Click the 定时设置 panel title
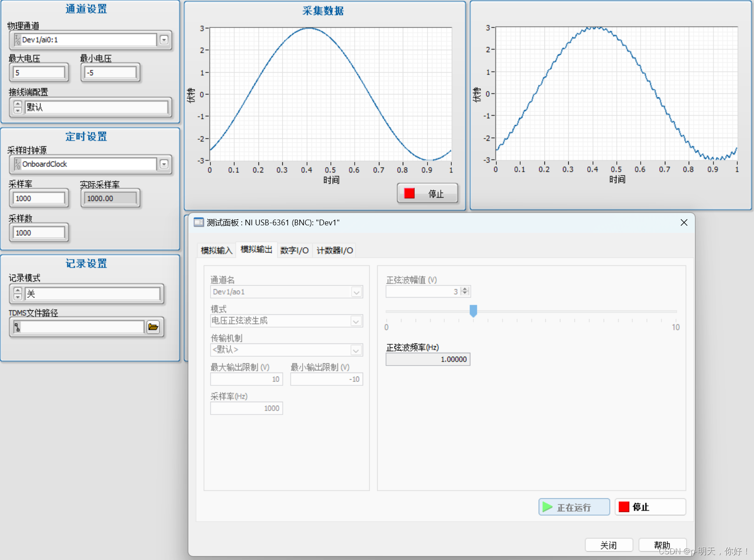Image resolution: width=754 pixels, height=560 pixels. pyautogui.click(x=86, y=136)
